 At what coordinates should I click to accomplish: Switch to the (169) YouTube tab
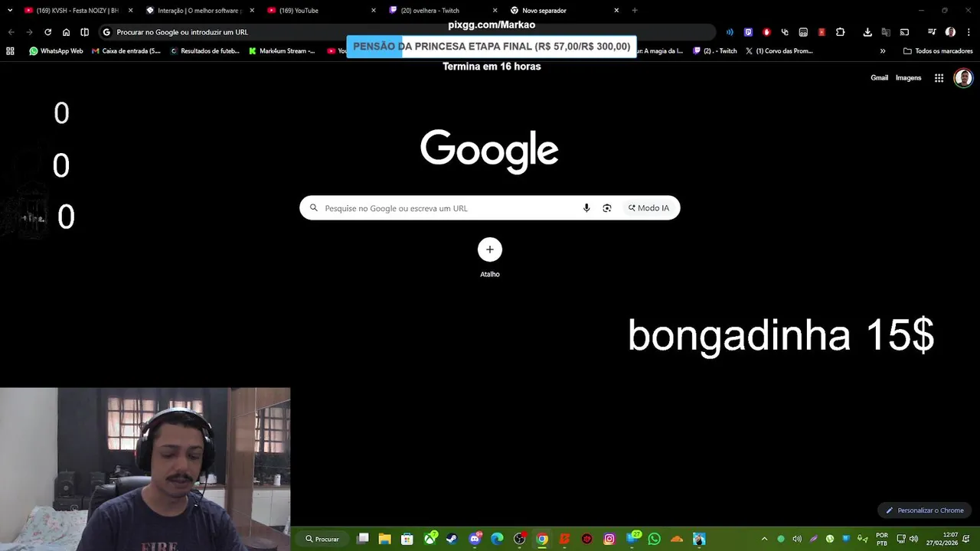click(x=322, y=11)
